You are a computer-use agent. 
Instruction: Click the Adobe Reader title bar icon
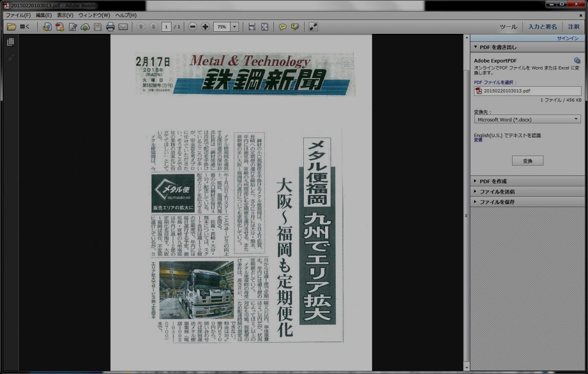click(6, 5)
